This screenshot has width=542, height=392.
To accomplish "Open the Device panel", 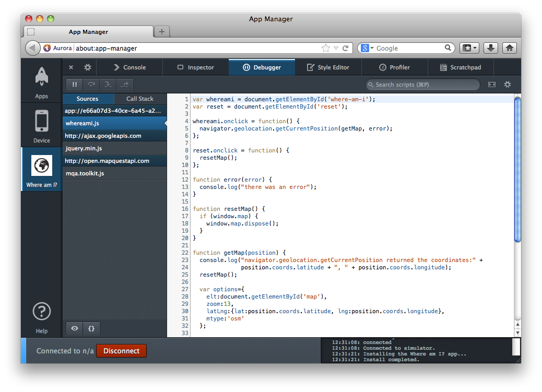I will (41, 126).
